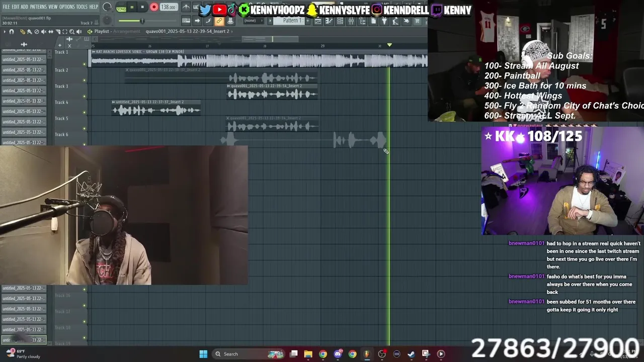Viewport: 644px width, 362px height.
Task: Click the playlist horizontal scrollbar thumb
Action: point(270,39)
